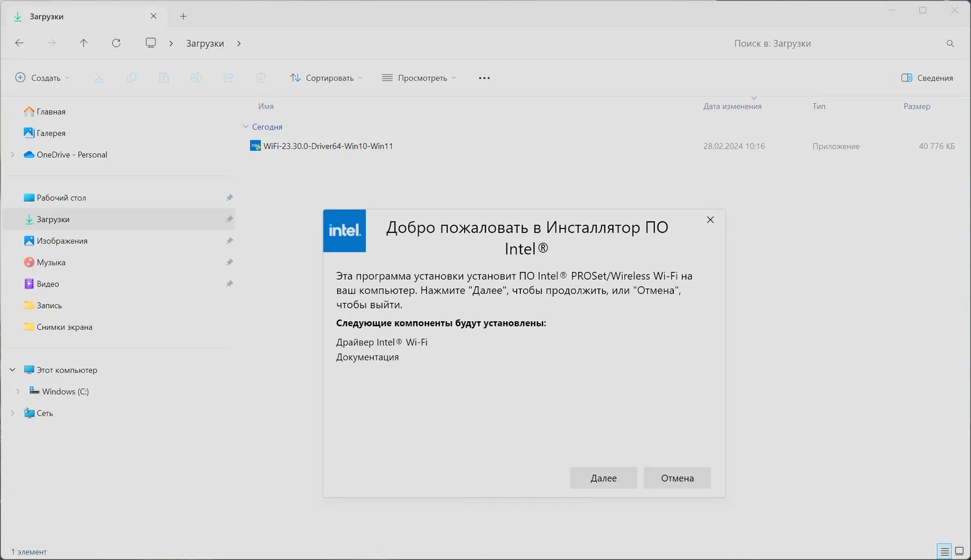Open Музыка in the sidebar
971x560 pixels.
pyautogui.click(x=51, y=262)
